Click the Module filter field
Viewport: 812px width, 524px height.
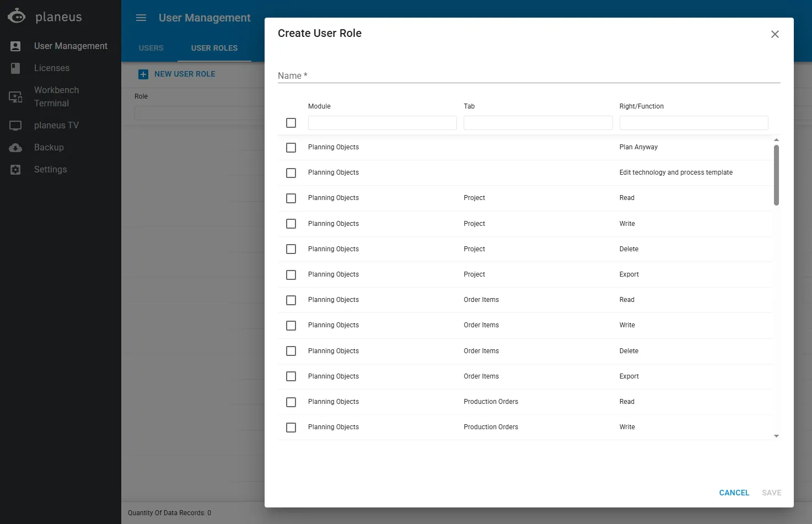click(x=383, y=123)
